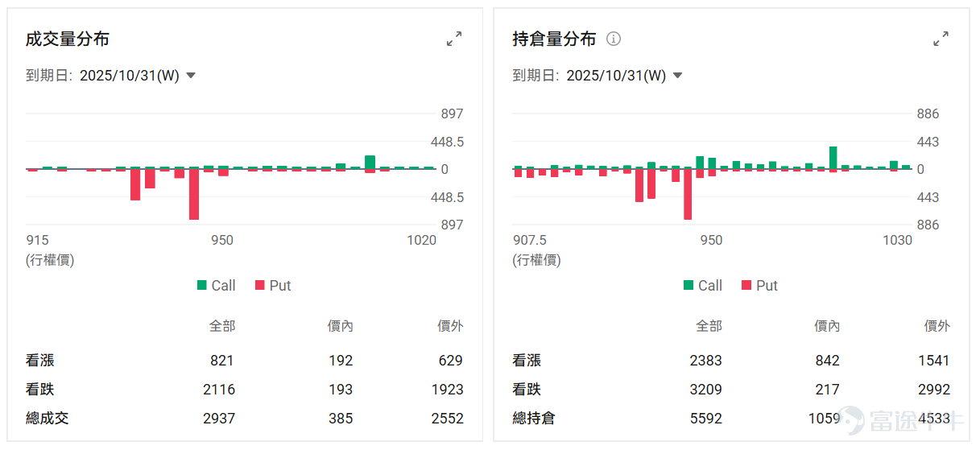Click the value 1923 out-of-the-money puts volume

(x=447, y=390)
